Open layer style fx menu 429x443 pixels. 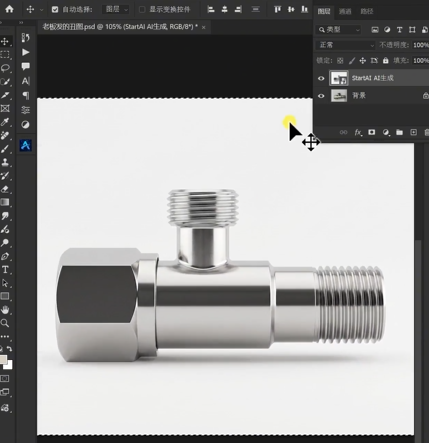[358, 132]
